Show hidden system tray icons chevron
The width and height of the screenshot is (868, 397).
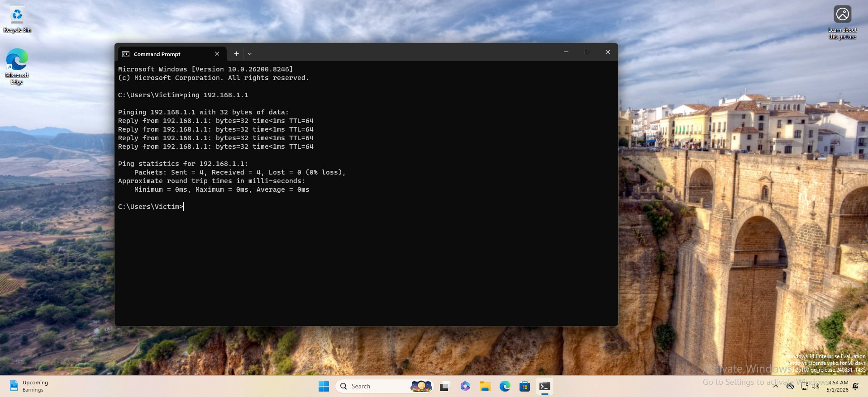point(776,386)
